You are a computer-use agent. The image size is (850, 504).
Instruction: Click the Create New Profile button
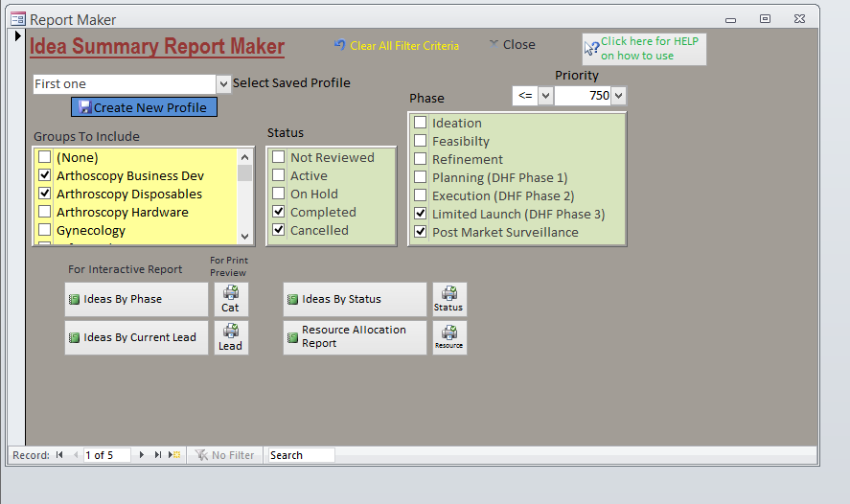click(144, 107)
